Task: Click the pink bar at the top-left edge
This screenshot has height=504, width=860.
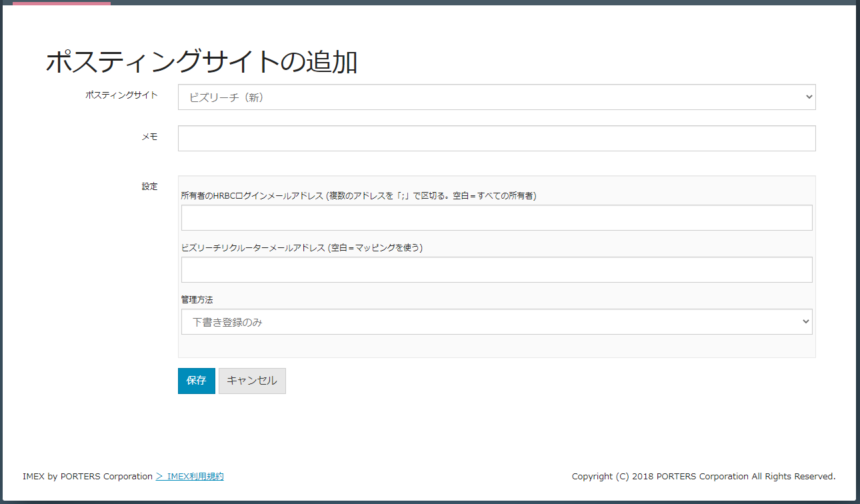Action: (61, 3)
